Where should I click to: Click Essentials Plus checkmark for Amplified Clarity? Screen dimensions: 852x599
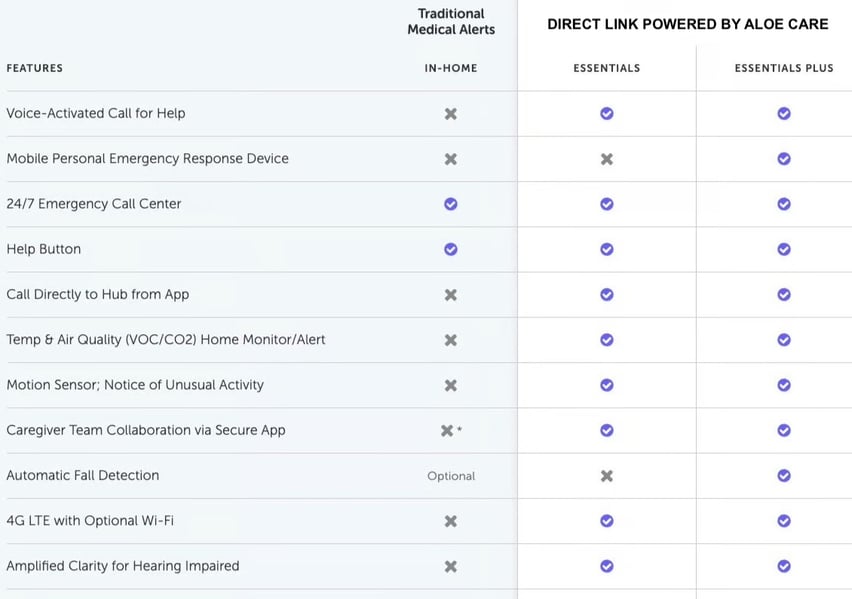coord(784,566)
